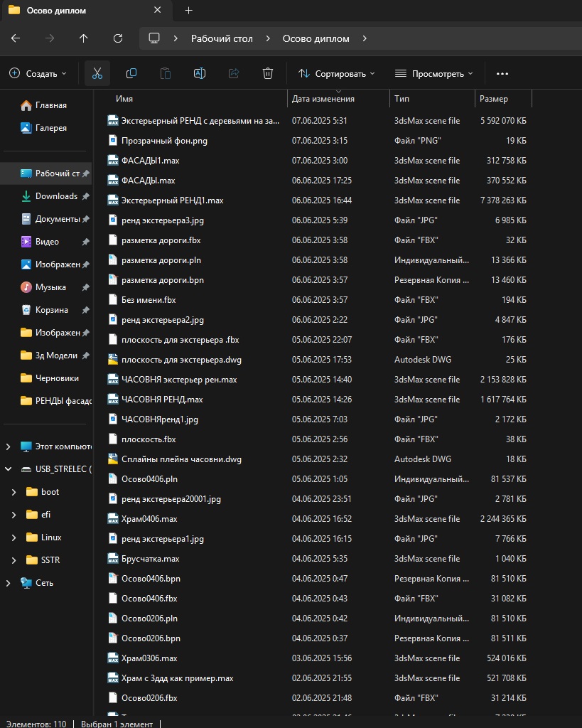Screen dimensions: 582x728
Task: Go up one folder level arrow
Action: [x=84, y=38]
